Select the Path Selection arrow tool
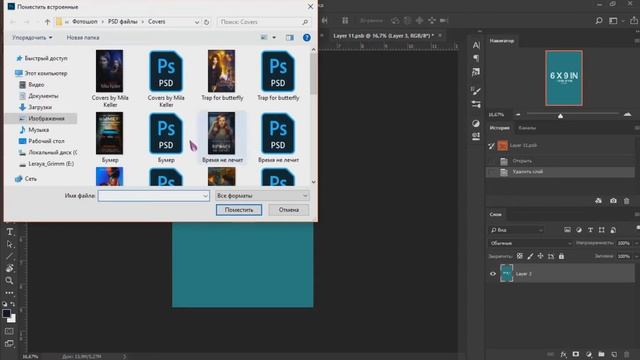 (10, 244)
